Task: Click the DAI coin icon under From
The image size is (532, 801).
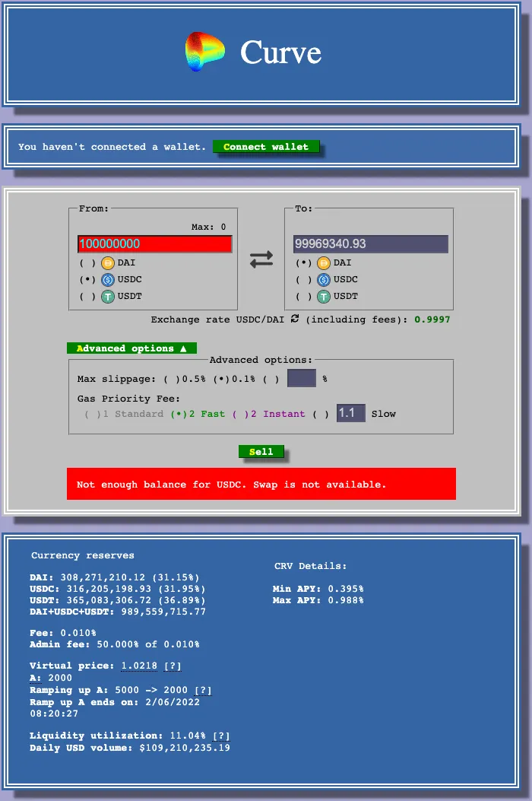Action: [x=108, y=263]
